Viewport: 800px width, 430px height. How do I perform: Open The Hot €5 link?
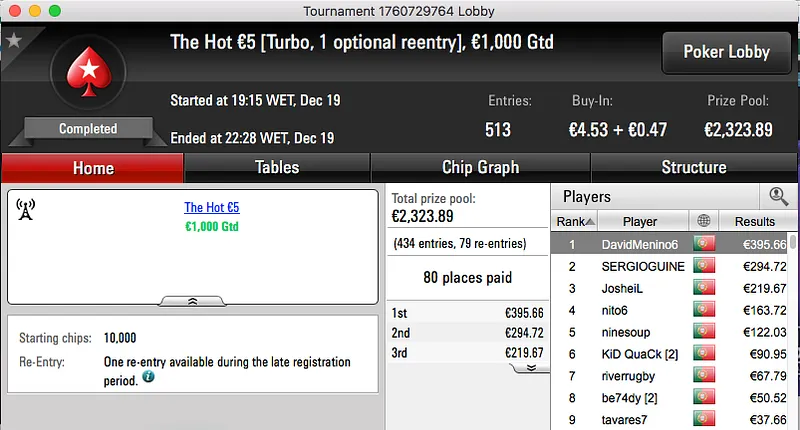pyautogui.click(x=212, y=208)
